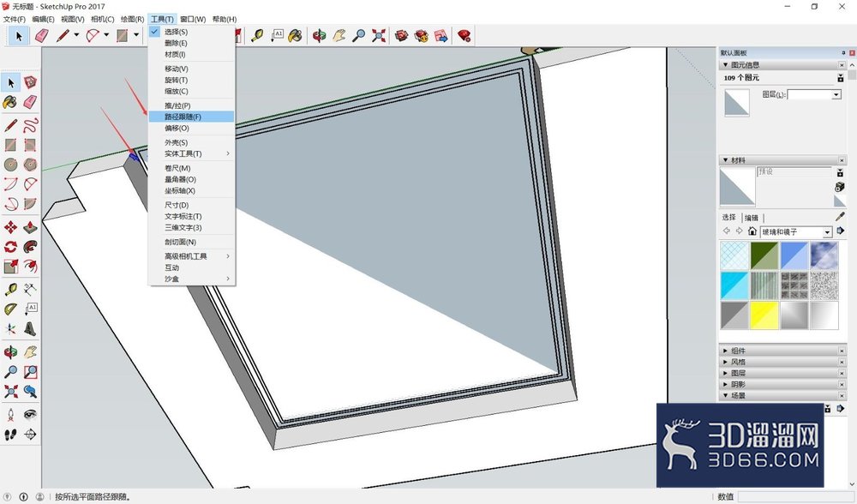Open the 沙盒 submenu entry
This screenshot has width=857, height=504.
pyautogui.click(x=191, y=279)
